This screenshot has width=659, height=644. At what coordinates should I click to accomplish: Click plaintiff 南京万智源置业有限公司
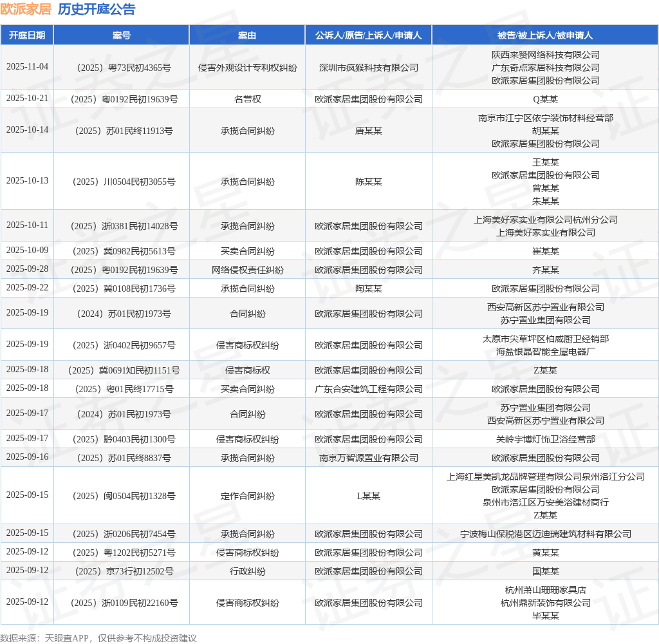(x=369, y=458)
